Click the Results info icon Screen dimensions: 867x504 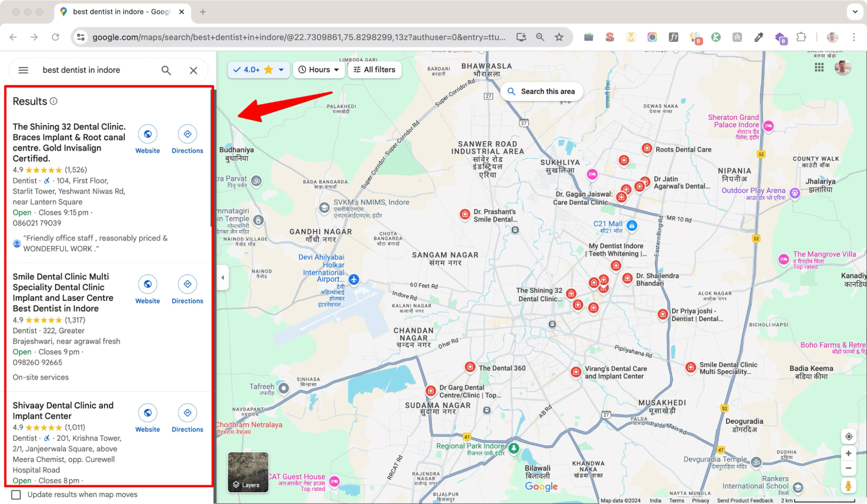[53, 101]
